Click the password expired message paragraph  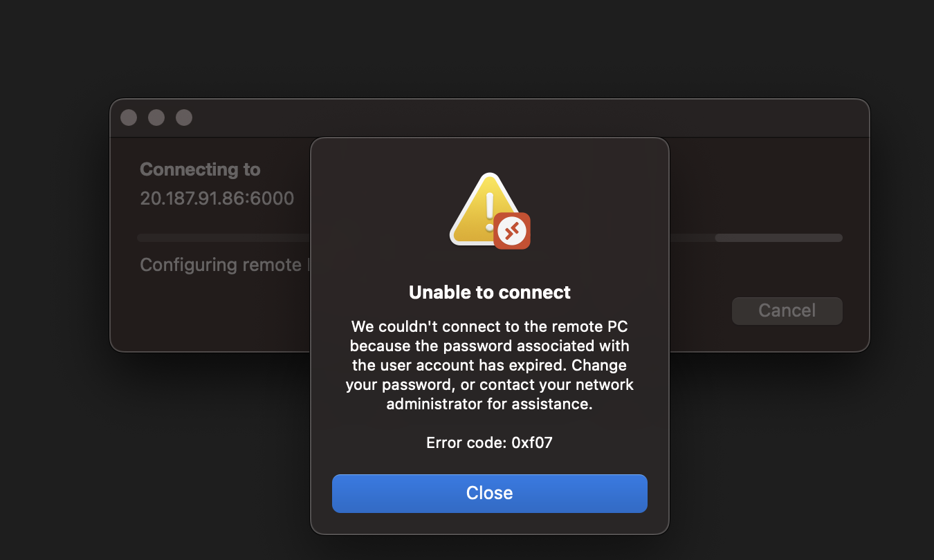(489, 364)
